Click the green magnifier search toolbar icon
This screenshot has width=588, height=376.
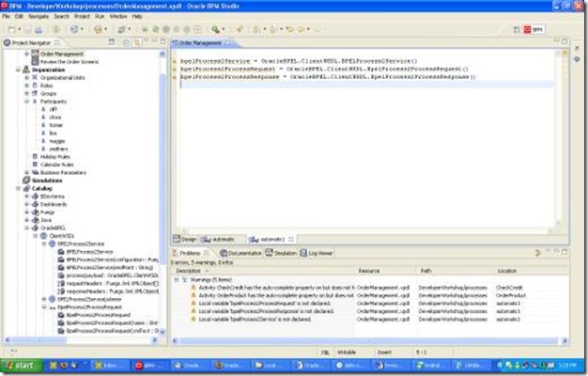(x=216, y=29)
